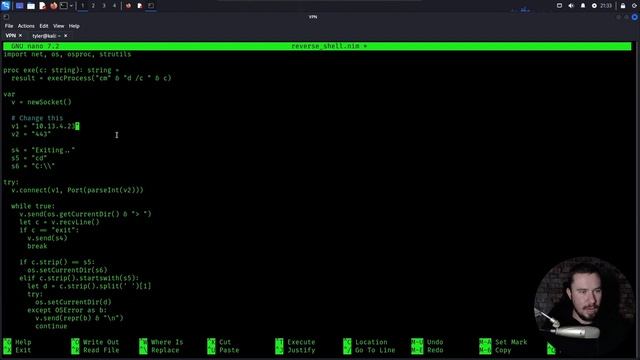Close the VPN tab
The image size is (640, 360).
click(20, 36)
